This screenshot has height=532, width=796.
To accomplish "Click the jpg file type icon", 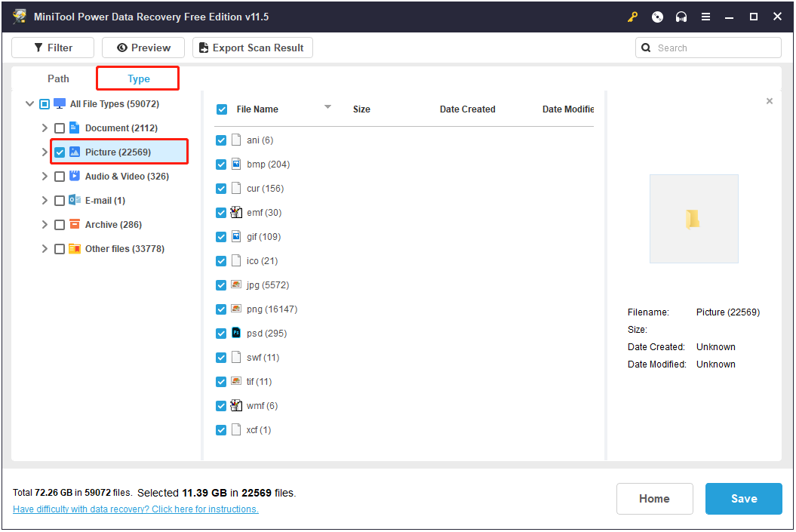I will 236,284.
